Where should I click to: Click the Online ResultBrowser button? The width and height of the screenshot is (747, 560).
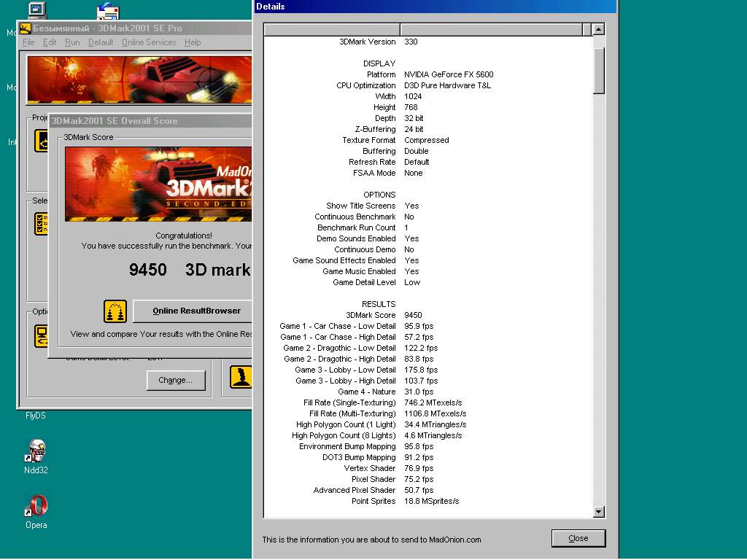pyautogui.click(x=196, y=311)
